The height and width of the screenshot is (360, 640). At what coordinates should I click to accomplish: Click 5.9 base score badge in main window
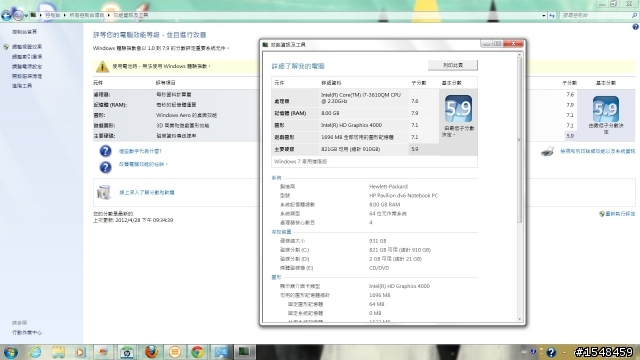(x=606, y=109)
